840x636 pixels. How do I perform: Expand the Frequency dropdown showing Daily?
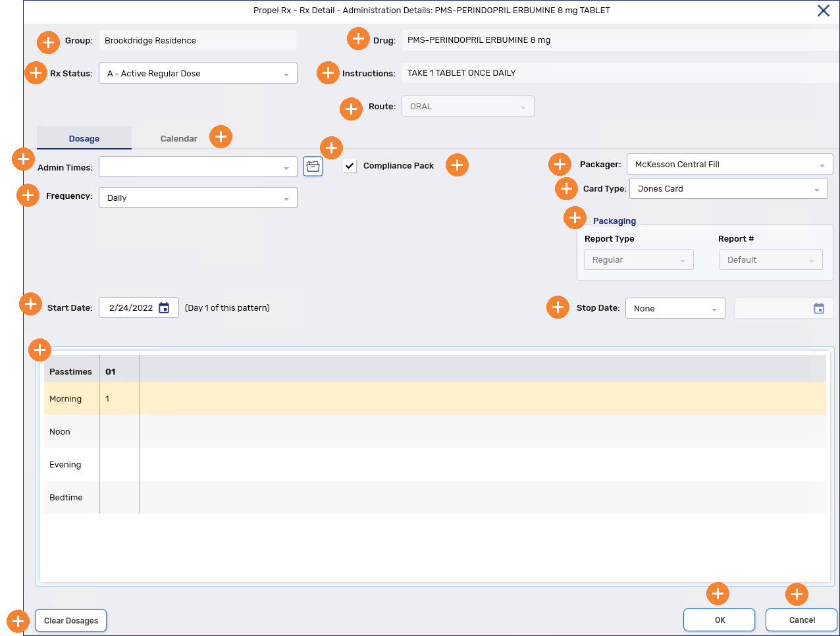[x=198, y=198]
